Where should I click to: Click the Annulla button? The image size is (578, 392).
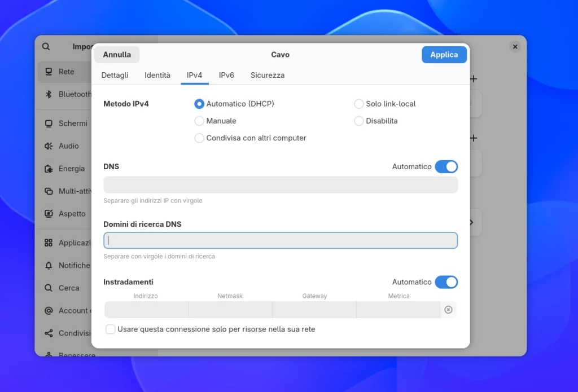[x=117, y=55]
